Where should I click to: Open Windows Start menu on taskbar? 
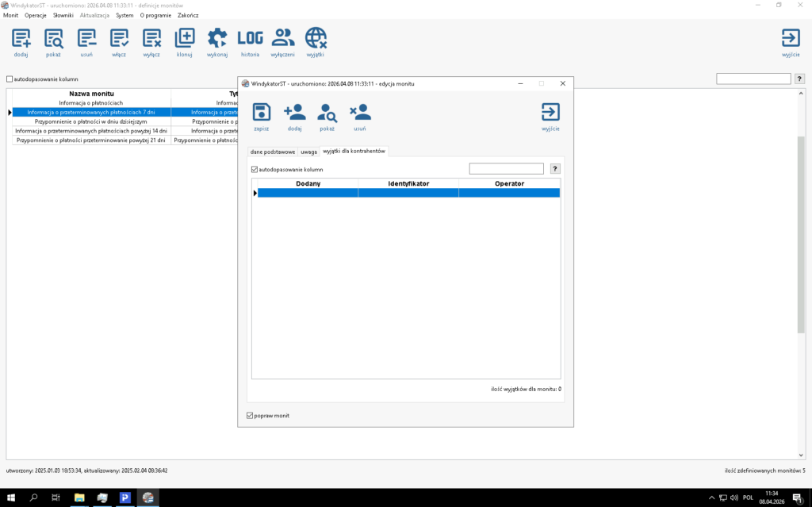tap(11, 497)
